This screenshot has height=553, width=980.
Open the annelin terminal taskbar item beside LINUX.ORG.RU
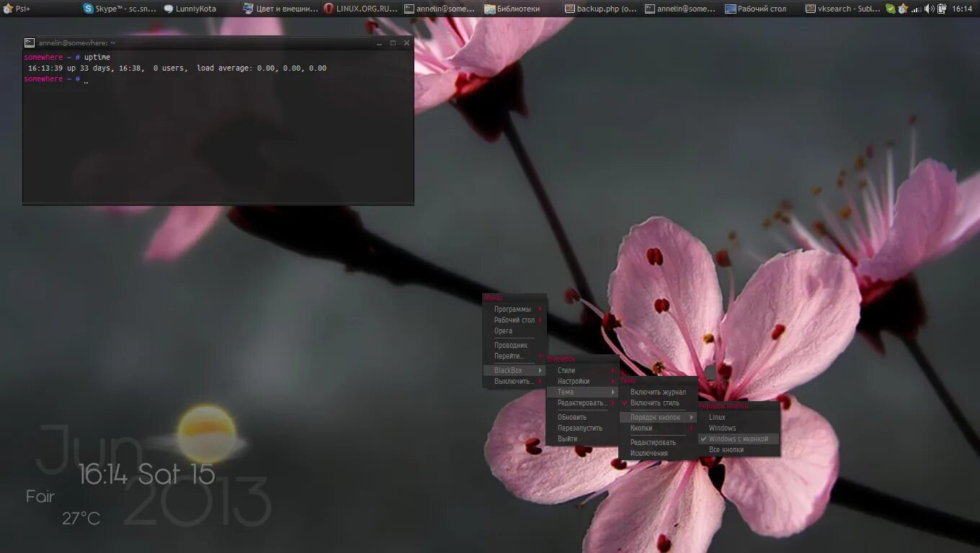440,9
